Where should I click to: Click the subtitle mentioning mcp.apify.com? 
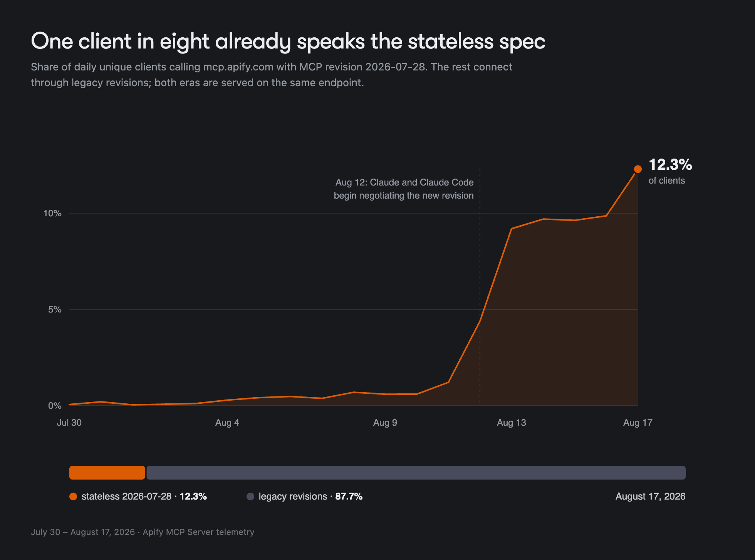(272, 75)
